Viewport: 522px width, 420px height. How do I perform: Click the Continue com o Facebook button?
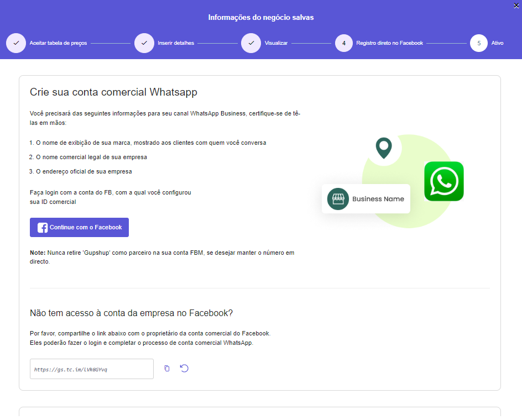[x=79, y=227]
